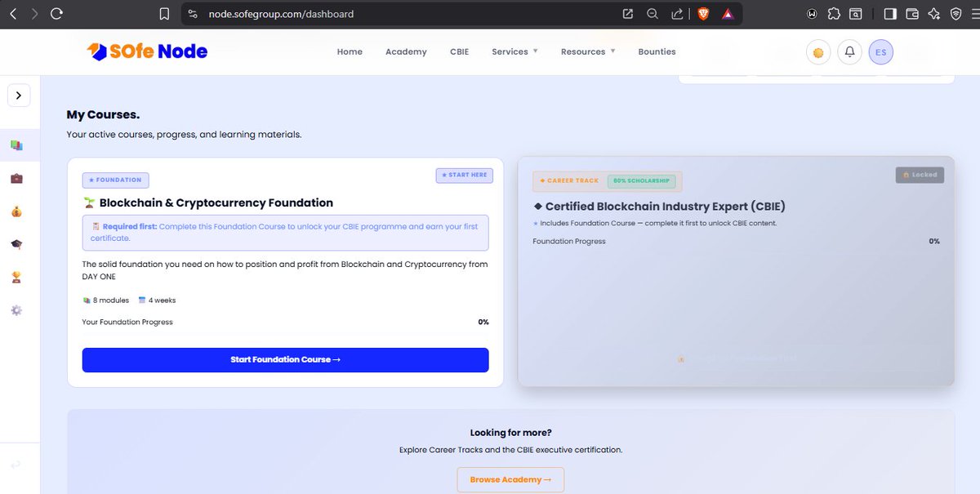Click the browser forward arrow
This screenshot has height=494, width=980.
33,14
